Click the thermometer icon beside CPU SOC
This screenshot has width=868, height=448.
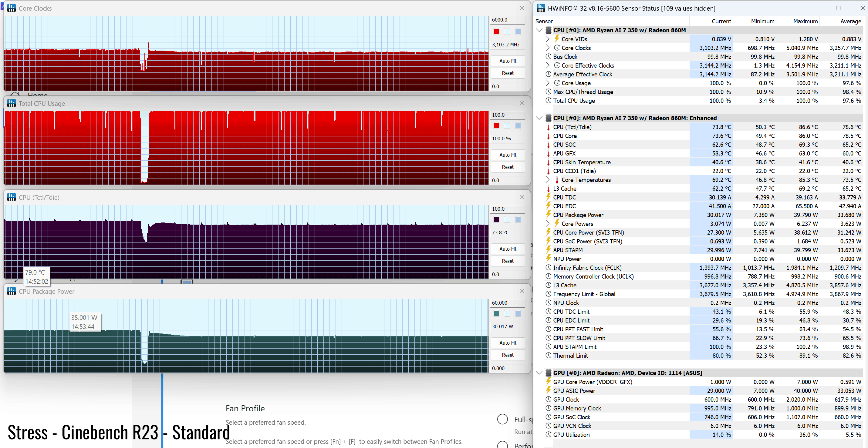point(549,144)
